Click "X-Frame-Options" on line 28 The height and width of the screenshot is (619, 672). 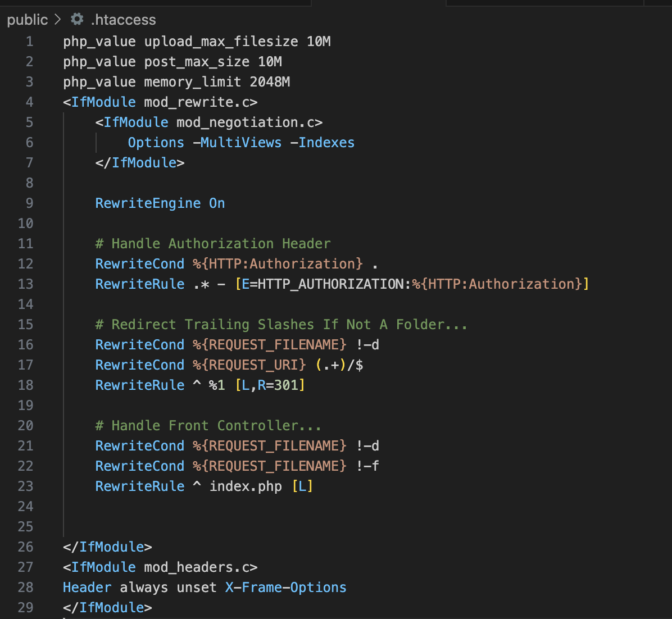tap(285, 587)
